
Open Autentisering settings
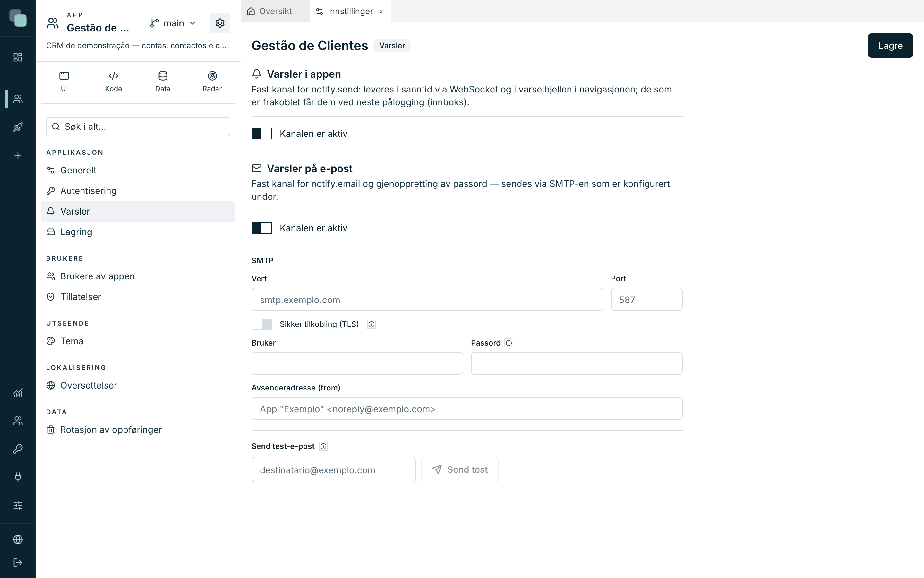pyautogui.click(x=138, y=191)
